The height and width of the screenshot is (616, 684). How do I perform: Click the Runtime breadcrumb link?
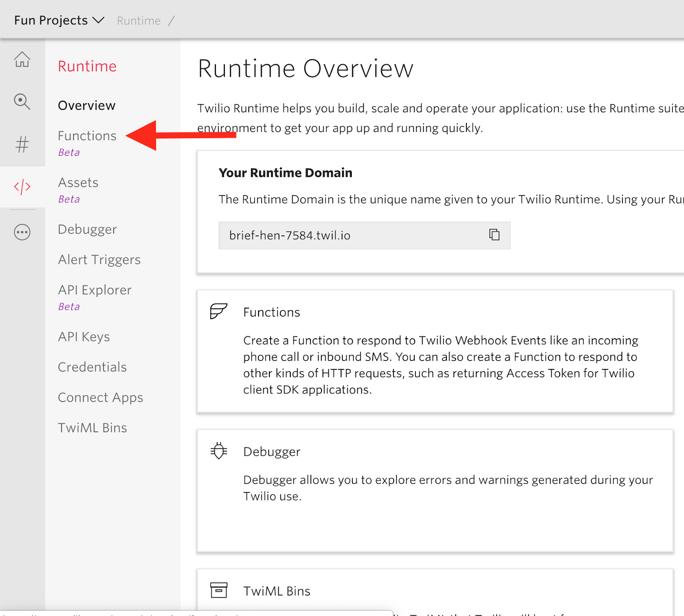(139, 21)
